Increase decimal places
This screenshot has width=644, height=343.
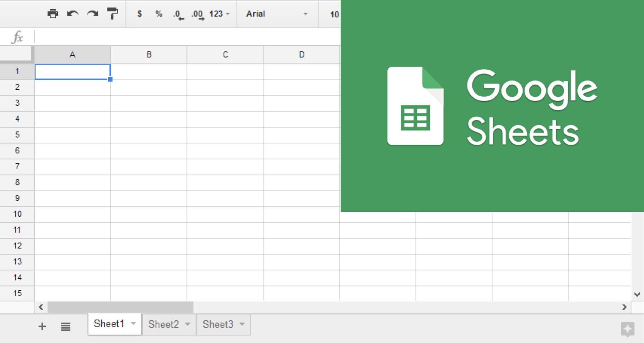(x=198, y=15)
